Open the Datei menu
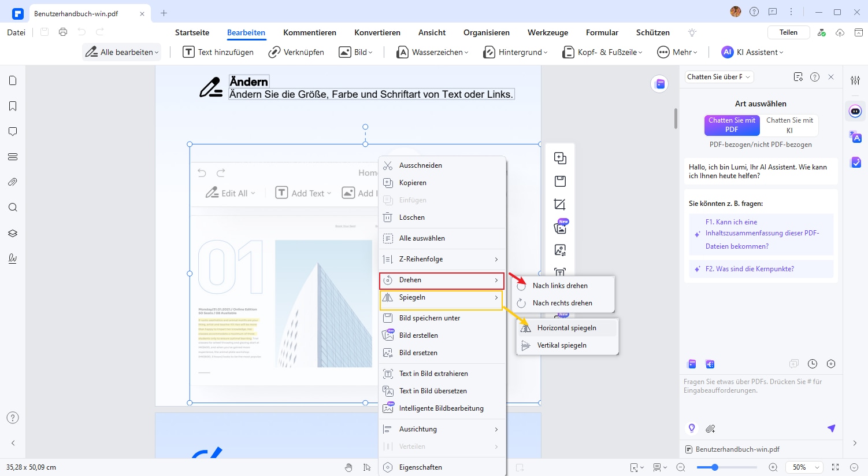This screenshot has height=476, width=868. pos(16,32)
